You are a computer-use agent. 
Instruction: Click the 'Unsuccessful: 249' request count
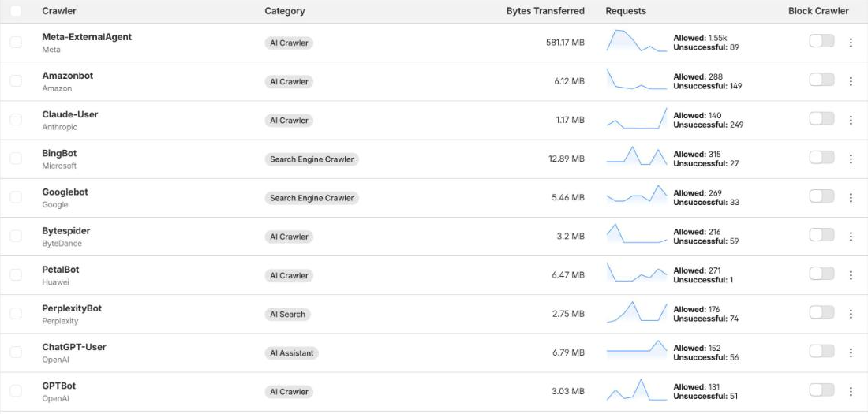pos(708,125)
